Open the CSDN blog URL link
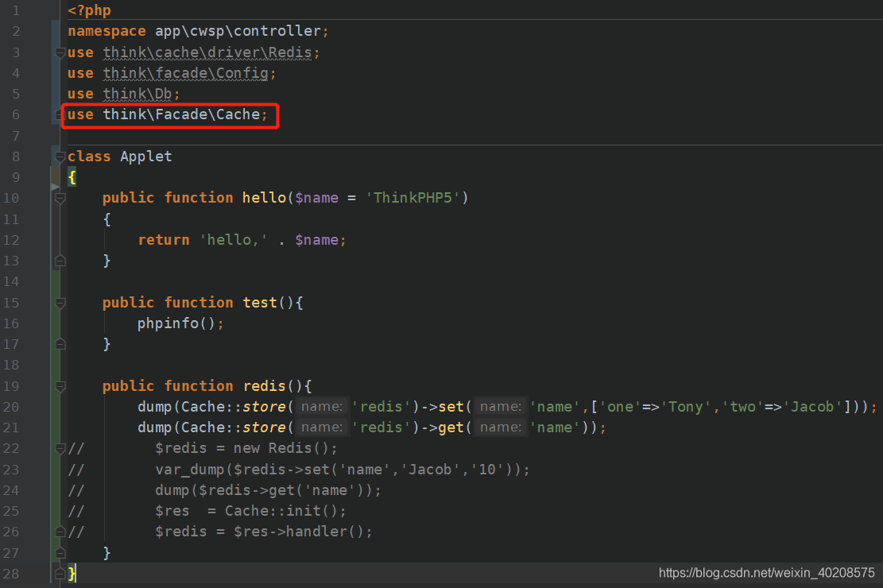The image size is (883, 588). point(766,571)
